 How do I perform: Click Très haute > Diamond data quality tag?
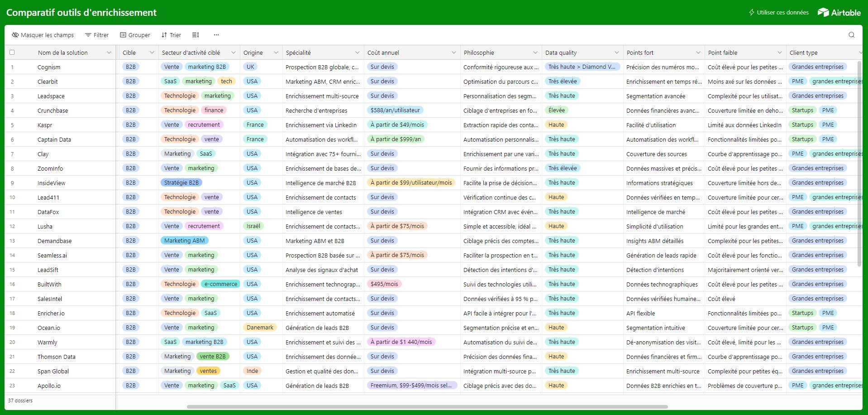pyautogui.click(x=582, y=67)
